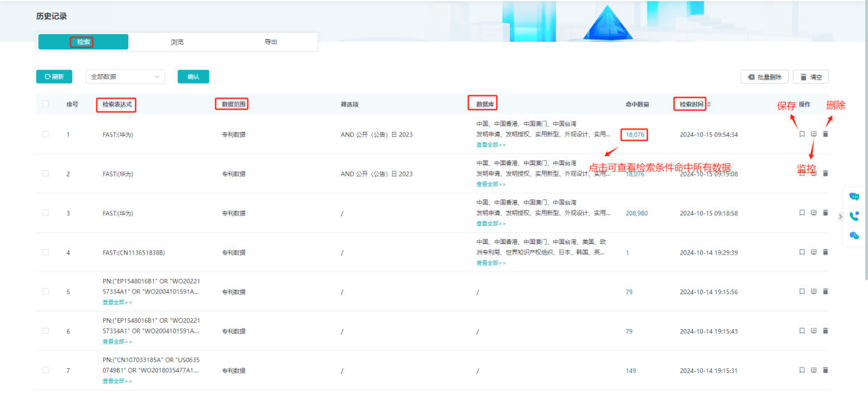
Task: Click the monitor icon in row 3
Action: 814,213
